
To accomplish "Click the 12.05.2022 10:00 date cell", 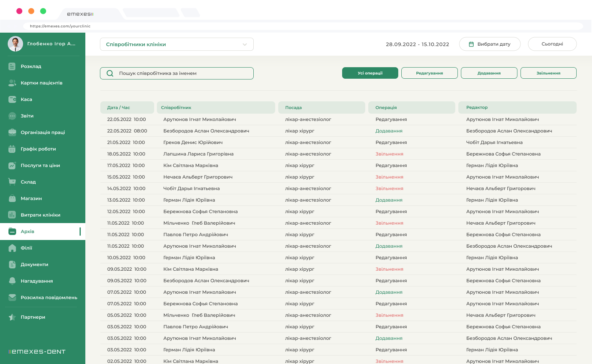I will click(126, 212).
